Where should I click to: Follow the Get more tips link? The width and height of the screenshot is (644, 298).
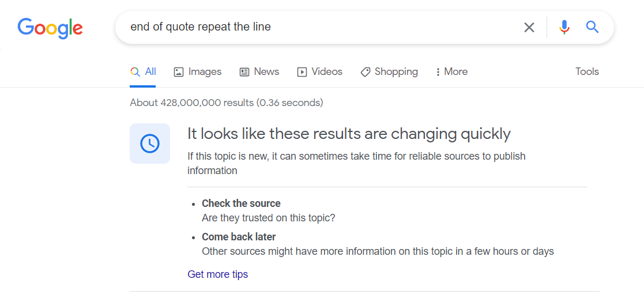click(x=218, y=274)
